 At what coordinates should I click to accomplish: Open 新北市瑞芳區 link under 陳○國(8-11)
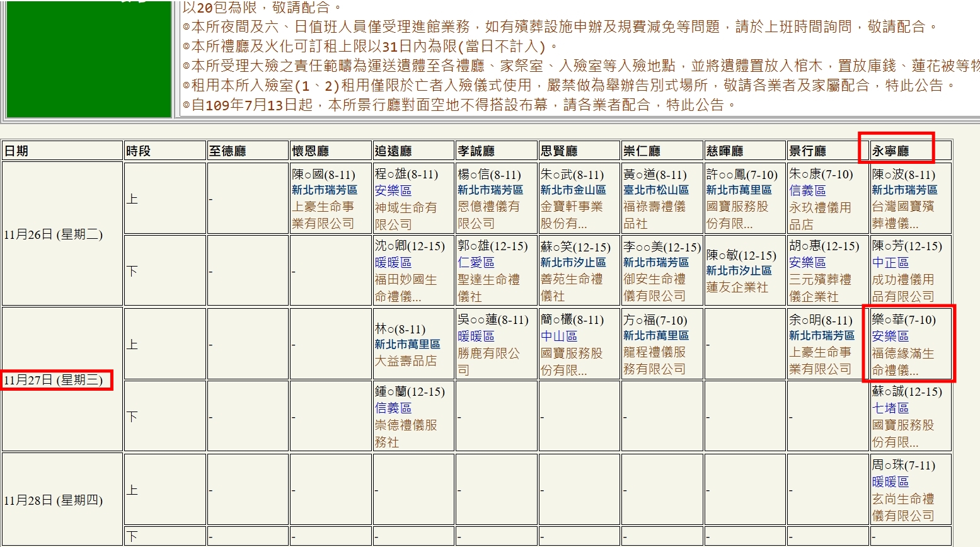(325, 190)
